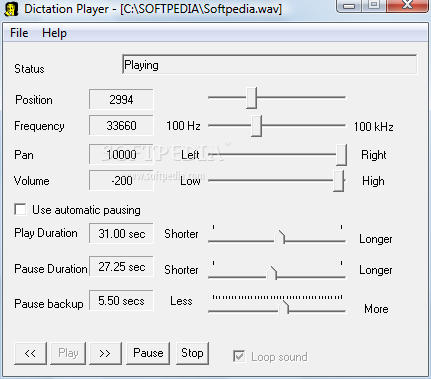Click the Volume value field -200
Image resolution: width=431 pixels, height=379 pixels.
pos(121,181)
